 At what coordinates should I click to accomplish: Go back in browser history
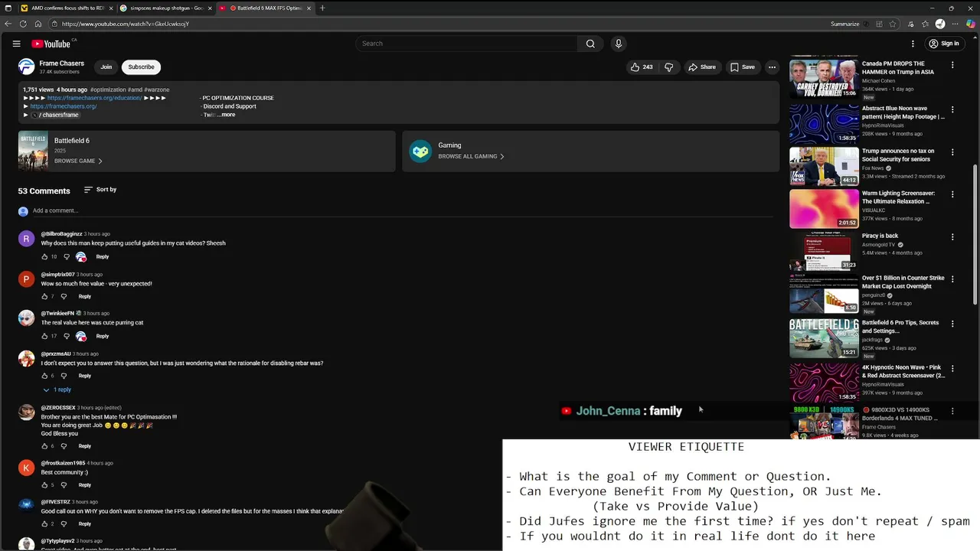[x=8, y=24]
